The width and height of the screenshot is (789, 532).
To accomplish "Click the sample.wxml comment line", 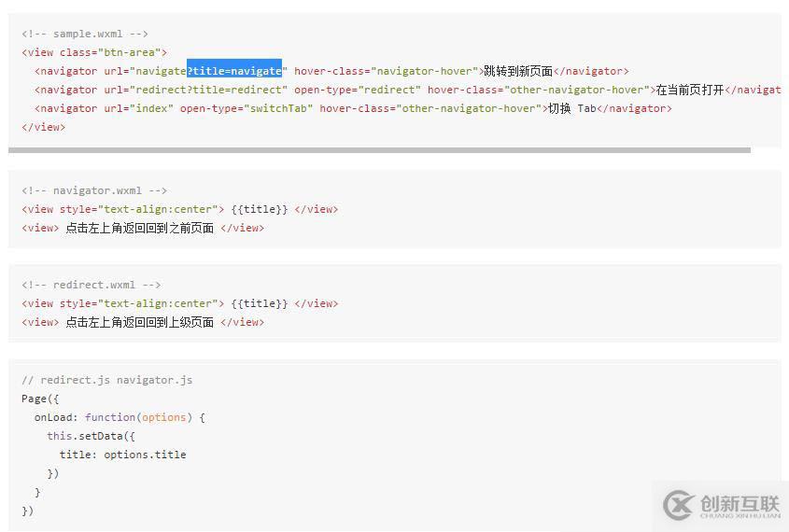I will [x=85, y=34].
